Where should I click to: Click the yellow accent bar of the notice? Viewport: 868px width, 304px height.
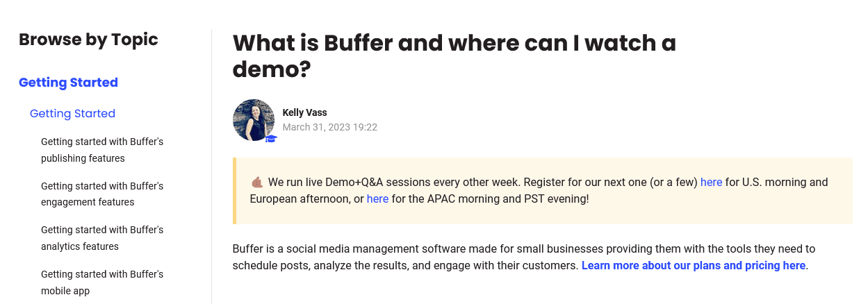pos(235,191)
